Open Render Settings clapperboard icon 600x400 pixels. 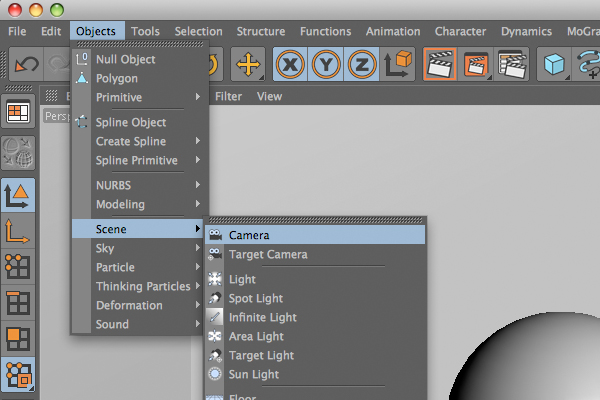pyautogui.click(x=512, y=64)
